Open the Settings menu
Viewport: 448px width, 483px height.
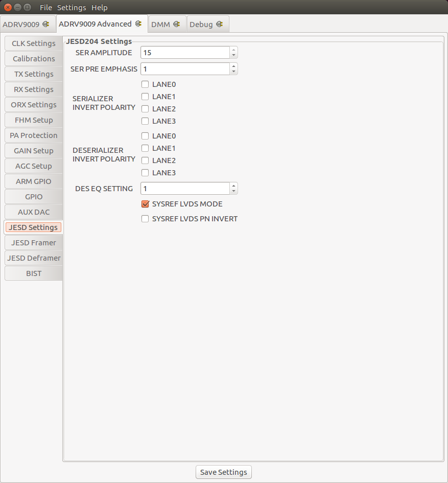click(x=72, y=7)
